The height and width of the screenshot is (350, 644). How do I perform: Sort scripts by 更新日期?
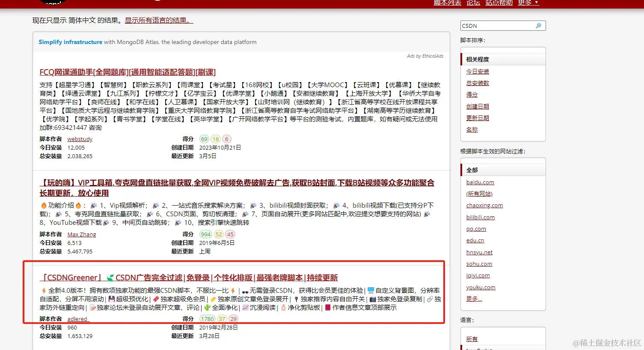coord(478,118)
